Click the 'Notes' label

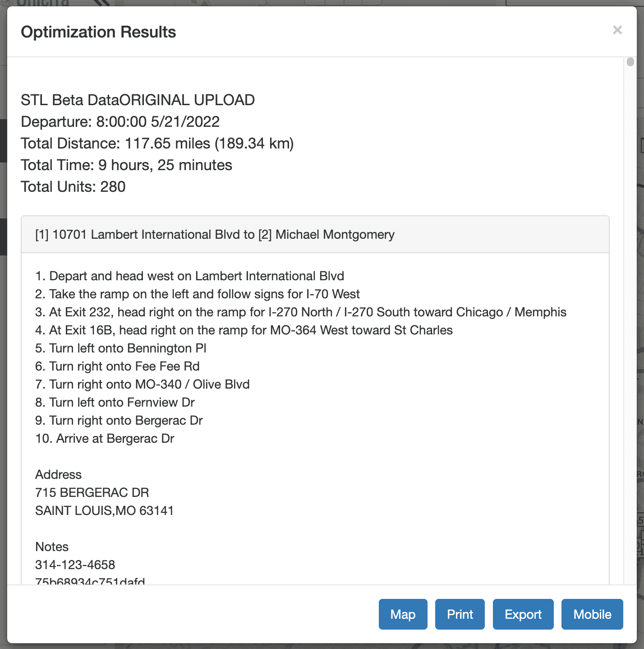[x=52, y=547]
